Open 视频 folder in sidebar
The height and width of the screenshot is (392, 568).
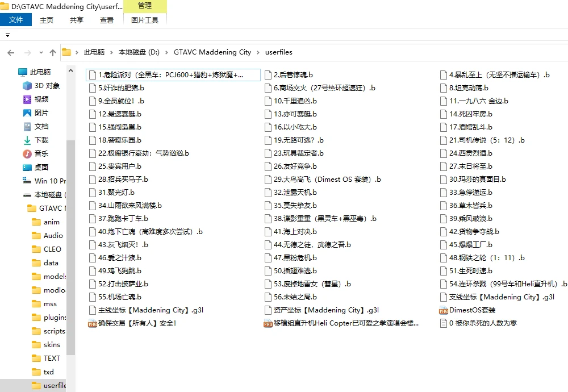[35, 99]
